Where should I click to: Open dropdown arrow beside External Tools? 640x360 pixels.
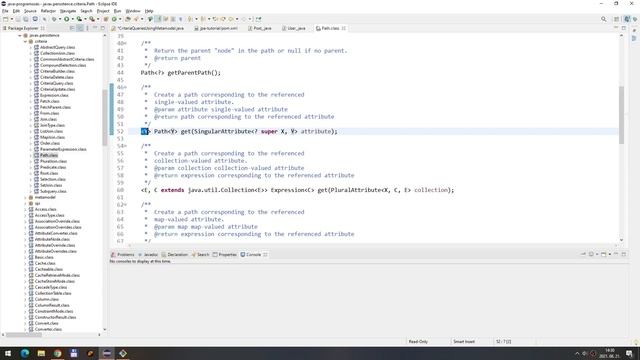tap(98, 19)
